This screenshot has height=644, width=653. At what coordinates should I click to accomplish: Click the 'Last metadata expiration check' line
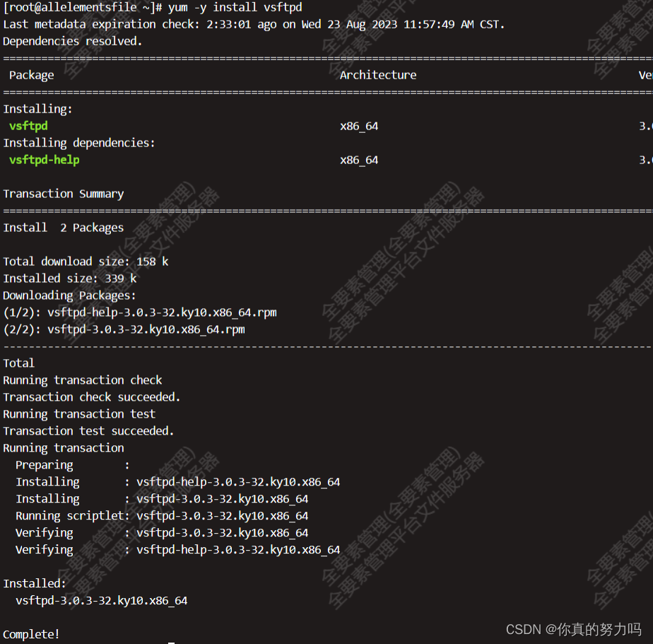point(254,25)
